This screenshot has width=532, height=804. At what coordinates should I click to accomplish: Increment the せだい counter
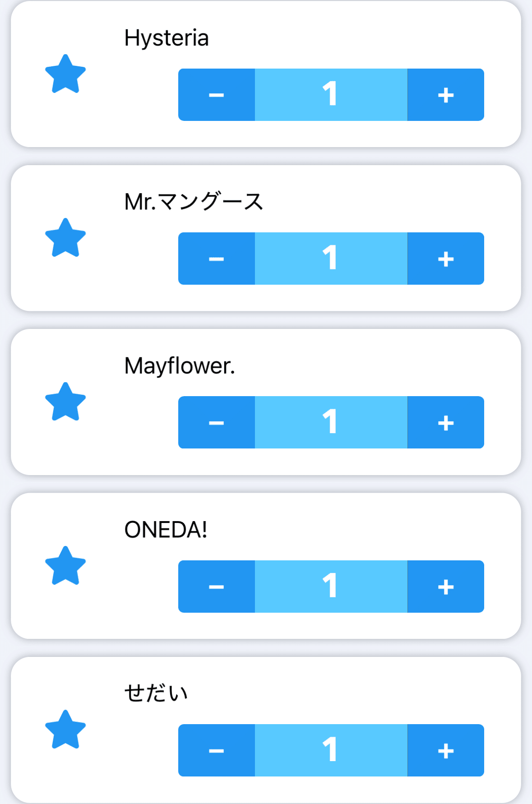[445, 750]
